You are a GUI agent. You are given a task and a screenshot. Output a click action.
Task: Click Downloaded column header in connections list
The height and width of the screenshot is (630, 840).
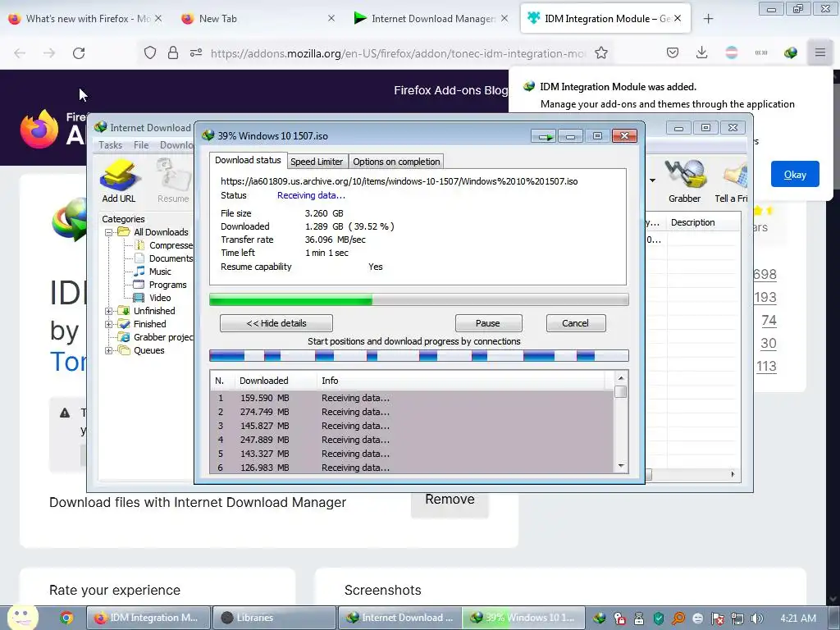coord(276,381)
